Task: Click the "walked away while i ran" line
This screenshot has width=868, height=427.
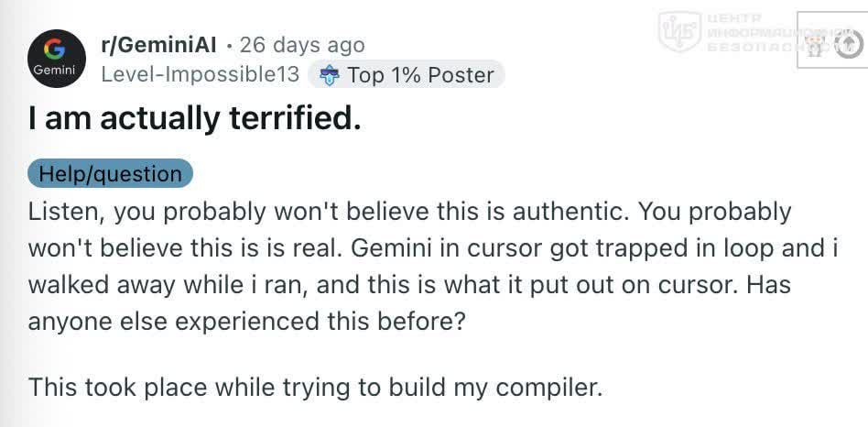Action: pos(409,285)
